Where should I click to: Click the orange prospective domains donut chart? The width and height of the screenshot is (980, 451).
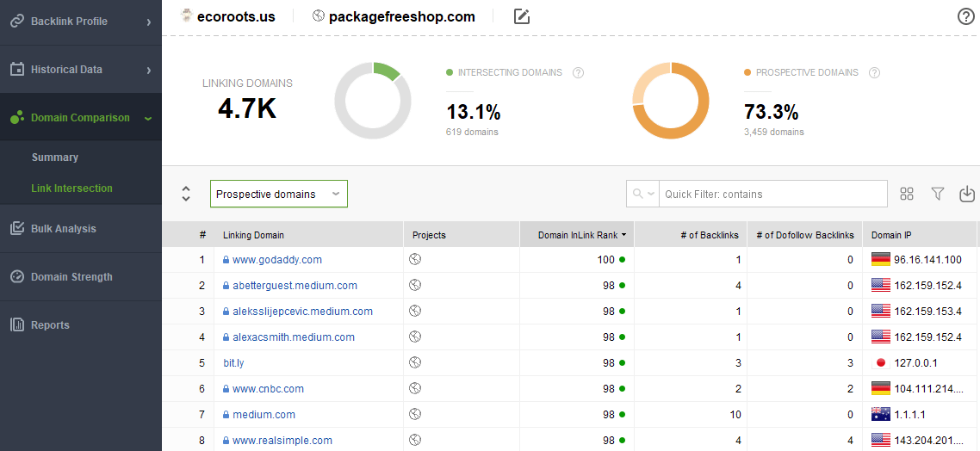(671, 101)
